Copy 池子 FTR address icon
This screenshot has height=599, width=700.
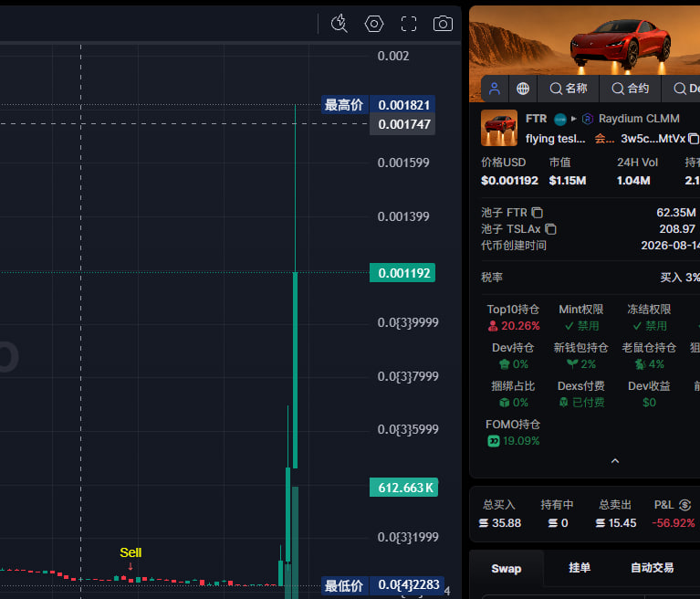coord(537,213)
